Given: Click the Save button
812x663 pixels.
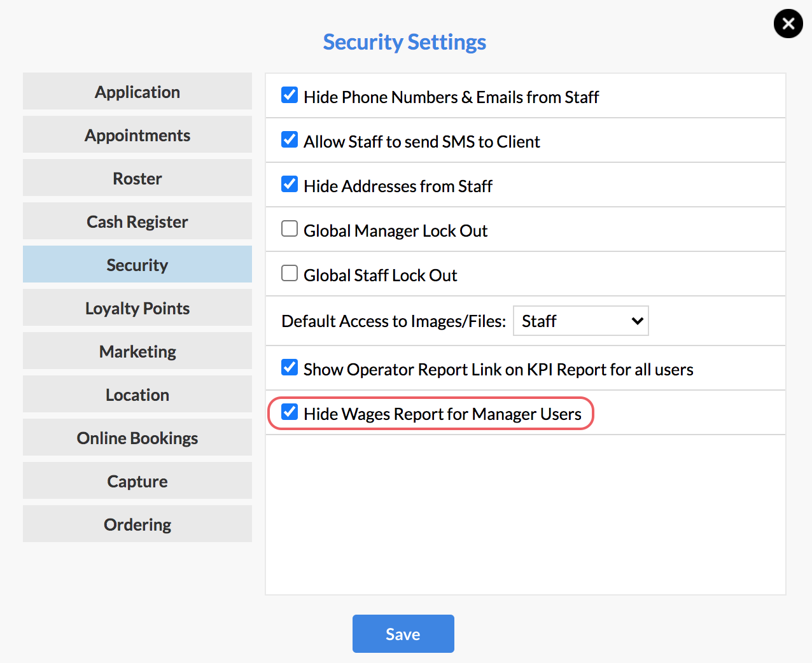Looking at the screenshot, I should tap(403, 634).
